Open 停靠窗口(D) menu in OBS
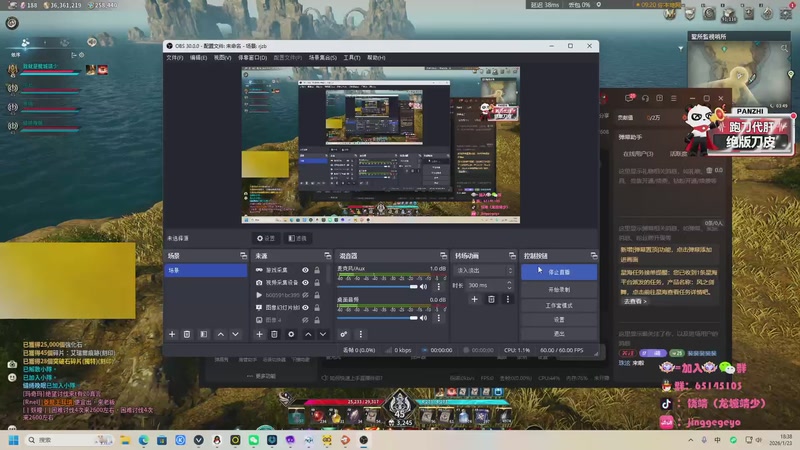 (x=253, y=58)
